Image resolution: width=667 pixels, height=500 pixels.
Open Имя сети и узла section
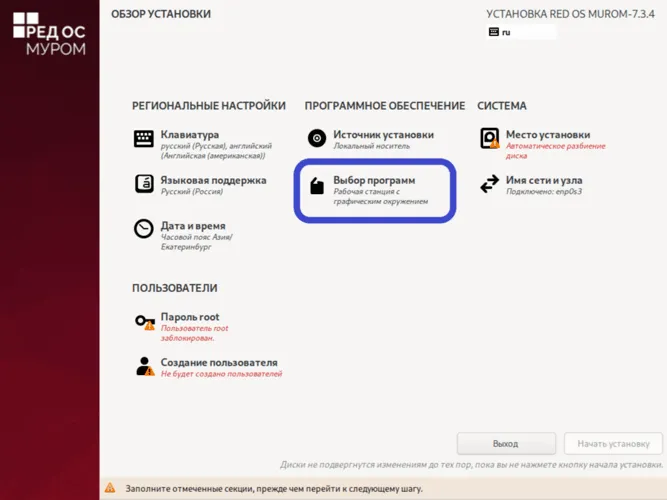(544, 180)
